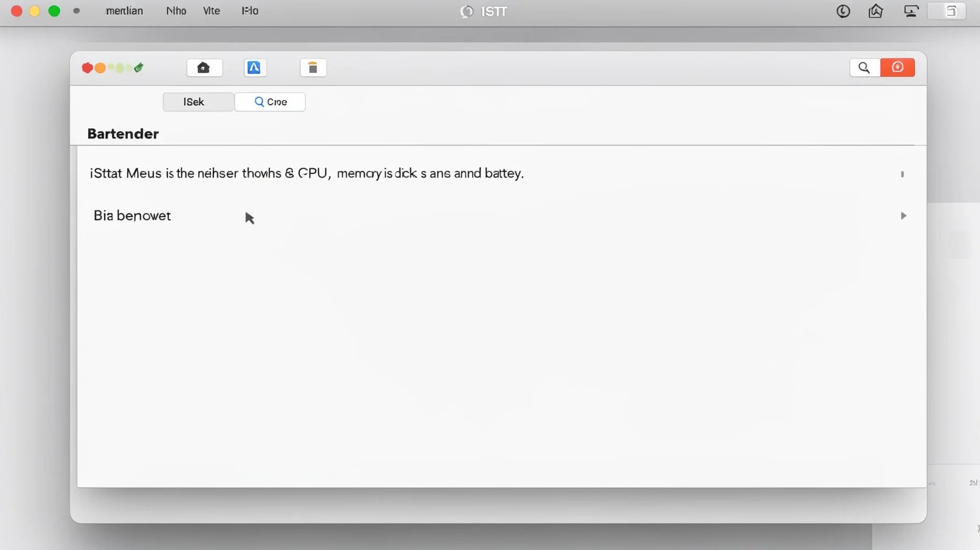Click the 'Bia benowet' row text

click(x=132, y=215)
